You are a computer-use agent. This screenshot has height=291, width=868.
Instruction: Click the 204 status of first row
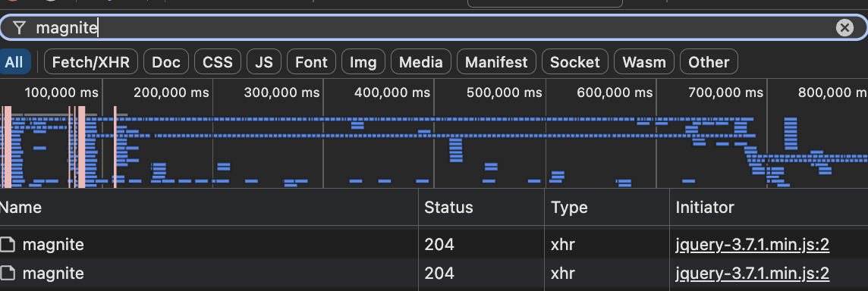(439, 244)
